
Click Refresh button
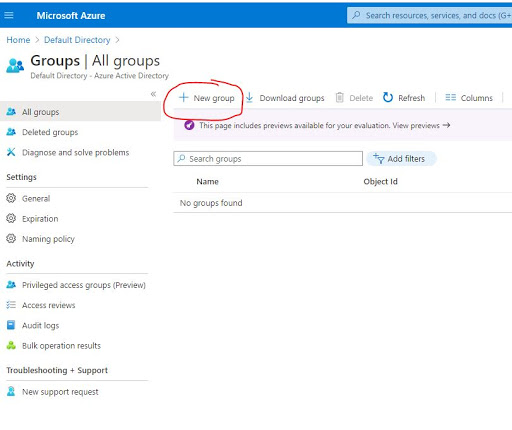pyautogui.click(x=404, y=98)
